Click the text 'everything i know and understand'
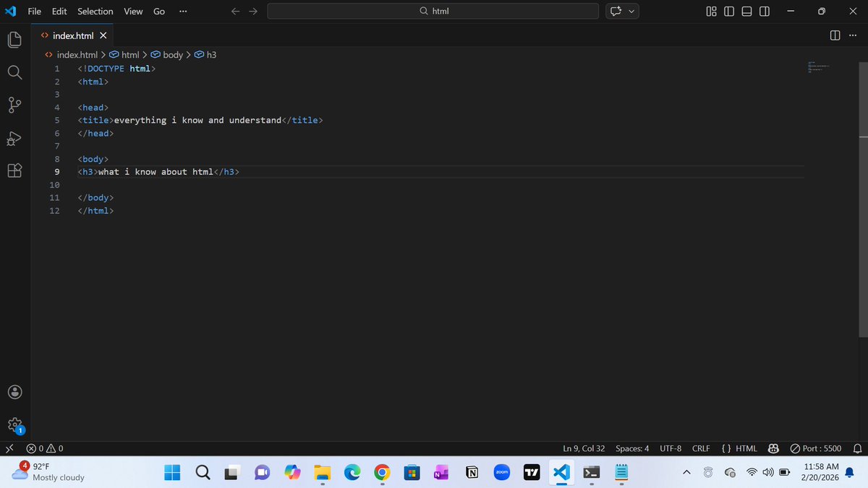The image size is (868, 488). (197, 120)
